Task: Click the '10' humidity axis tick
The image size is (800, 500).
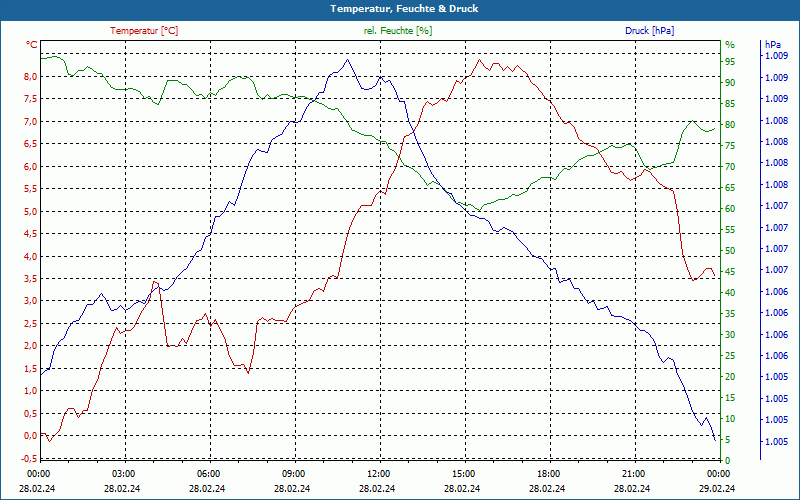Action: pos(730,419)
